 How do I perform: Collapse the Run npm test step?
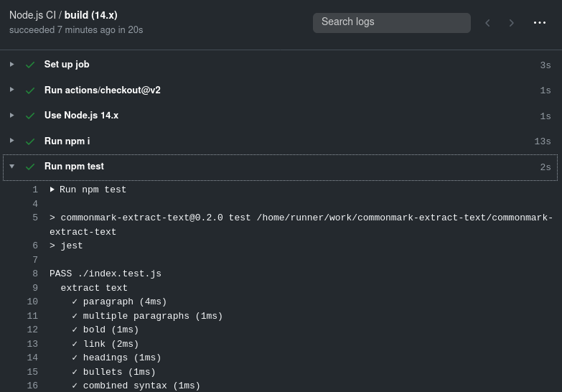click(12, 167)
